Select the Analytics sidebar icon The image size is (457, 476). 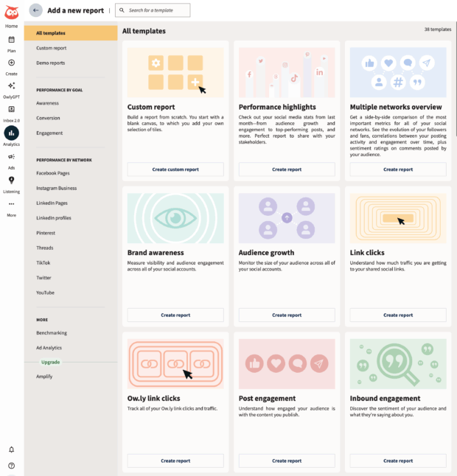tap(12, 133)
